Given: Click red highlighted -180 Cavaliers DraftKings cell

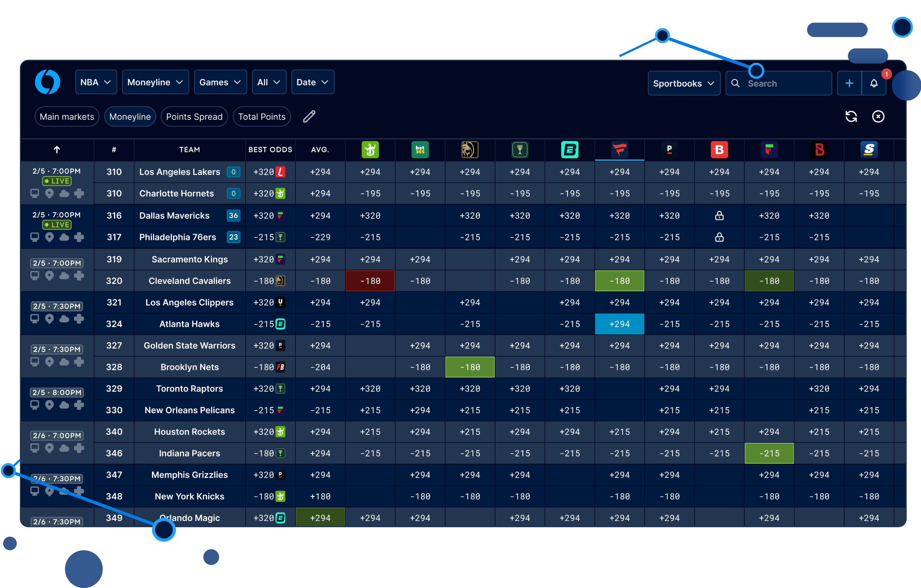Looking at the screenshot, I should [x=370, y=281].
